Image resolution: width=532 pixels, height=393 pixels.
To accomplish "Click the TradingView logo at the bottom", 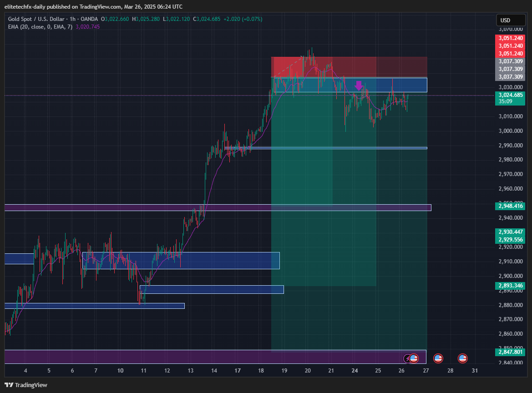I will pos(26,385).
